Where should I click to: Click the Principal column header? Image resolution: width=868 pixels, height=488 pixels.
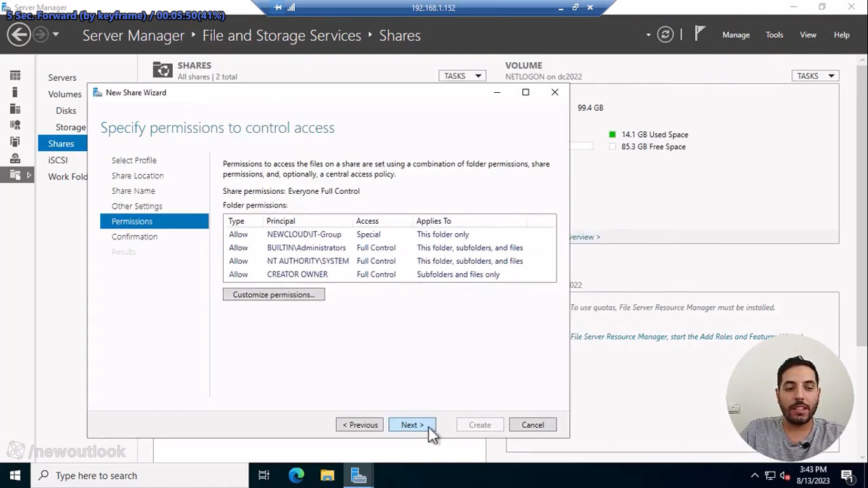(308, 221)
